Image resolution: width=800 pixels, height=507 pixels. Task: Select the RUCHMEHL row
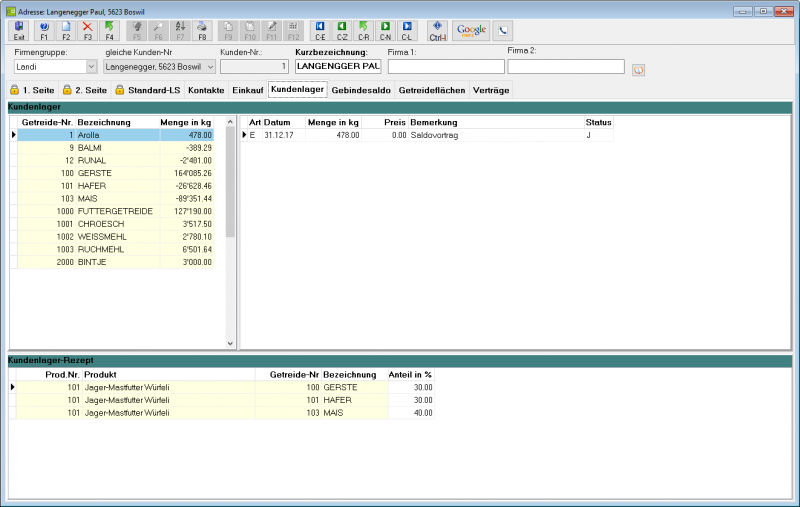(115, 250)
